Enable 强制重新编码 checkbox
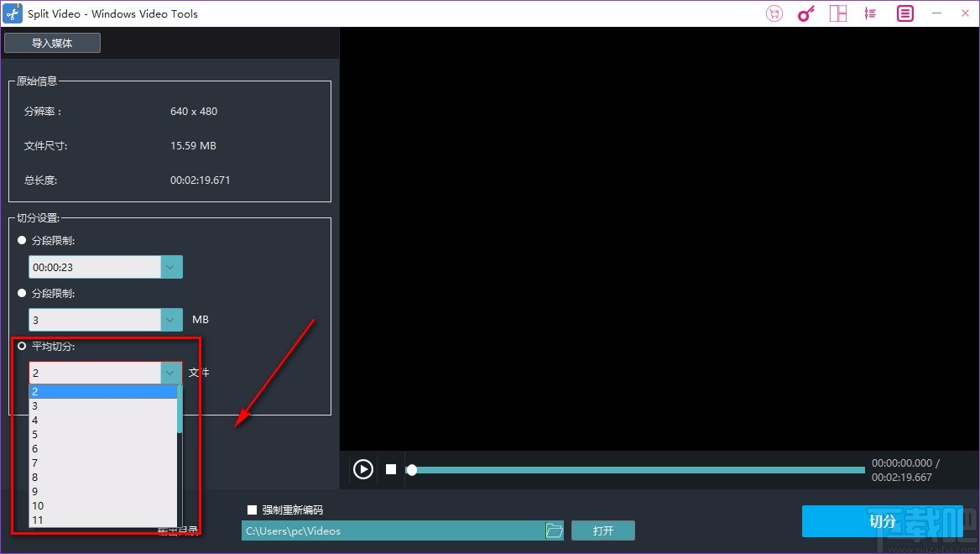 (251, 509)
